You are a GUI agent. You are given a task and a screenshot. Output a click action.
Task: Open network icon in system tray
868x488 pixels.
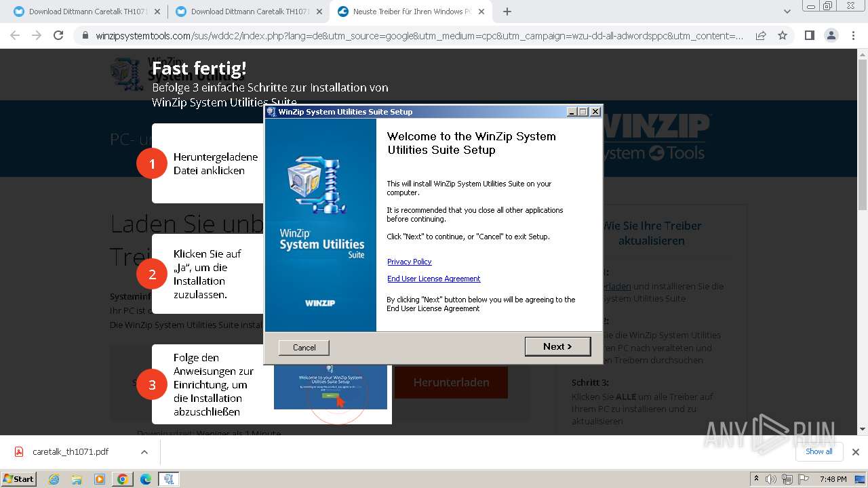click(x=787, y=479)
